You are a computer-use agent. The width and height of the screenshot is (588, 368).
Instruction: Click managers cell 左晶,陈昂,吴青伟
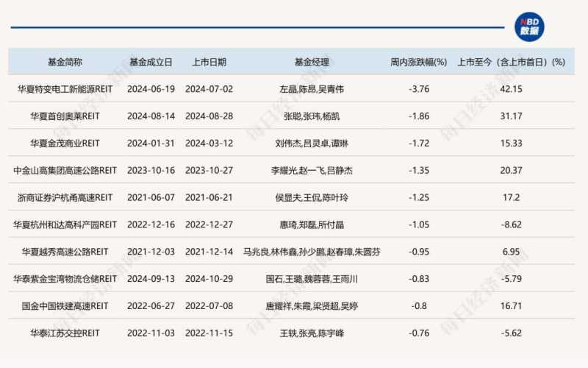(x=312, y=89)
